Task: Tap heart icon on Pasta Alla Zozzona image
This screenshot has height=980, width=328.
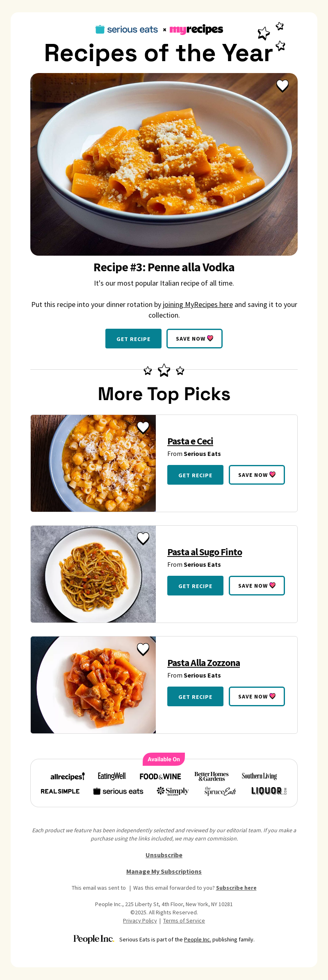Action: 143,649
